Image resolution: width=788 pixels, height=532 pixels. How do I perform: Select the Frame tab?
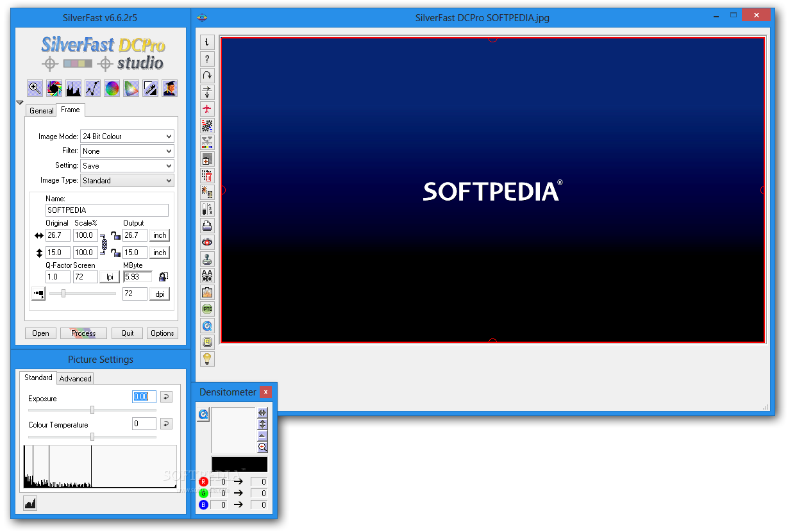point(71,110)
